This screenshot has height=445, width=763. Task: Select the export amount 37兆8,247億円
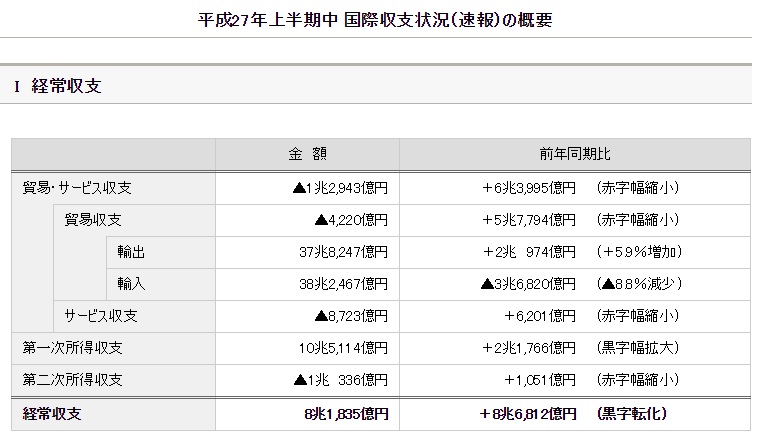click(x=344, y=252)
